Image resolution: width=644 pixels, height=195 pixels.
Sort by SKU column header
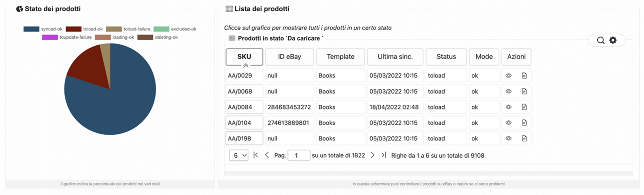click(x=244, y=57)
